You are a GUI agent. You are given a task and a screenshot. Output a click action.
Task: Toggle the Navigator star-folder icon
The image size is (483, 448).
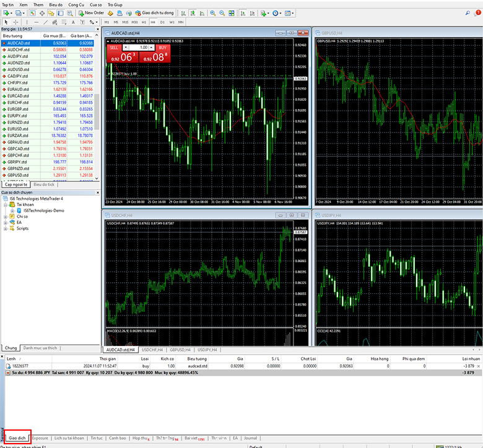click(51, 13)
